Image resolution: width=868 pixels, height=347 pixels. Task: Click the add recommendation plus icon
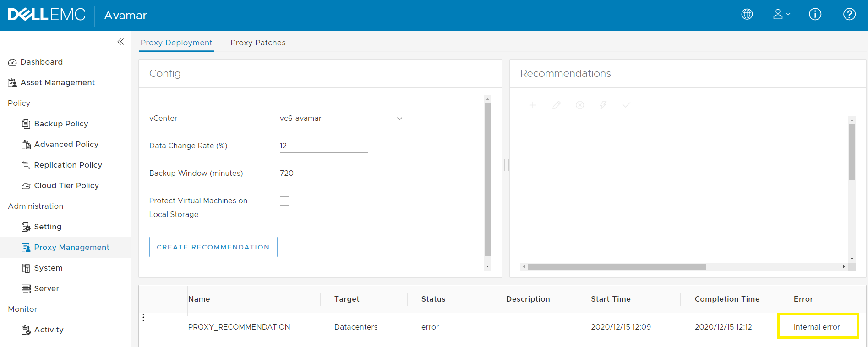(x=533, y=105)
